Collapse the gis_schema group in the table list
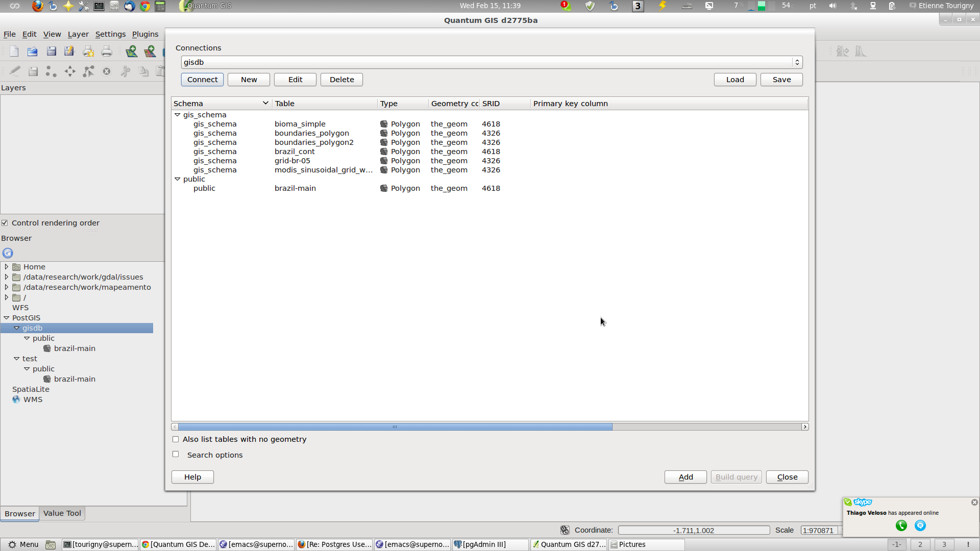The image size is (980, 551). 178,115
